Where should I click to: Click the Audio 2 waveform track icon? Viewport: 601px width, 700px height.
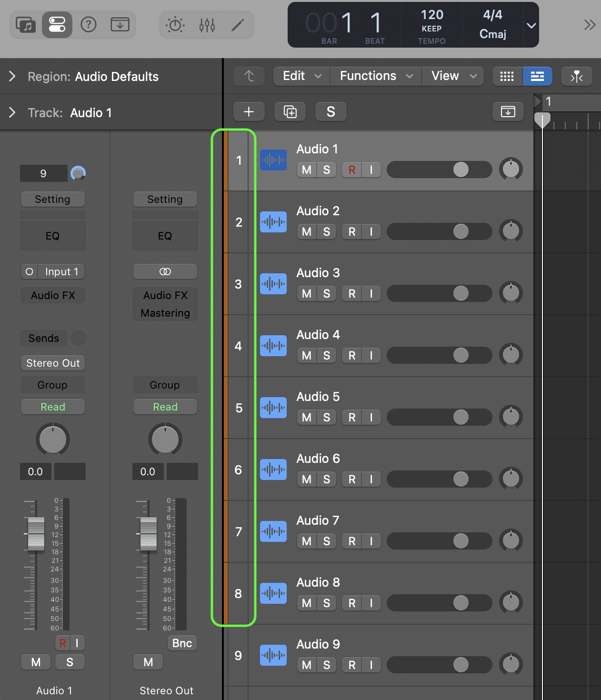(273, 222)
